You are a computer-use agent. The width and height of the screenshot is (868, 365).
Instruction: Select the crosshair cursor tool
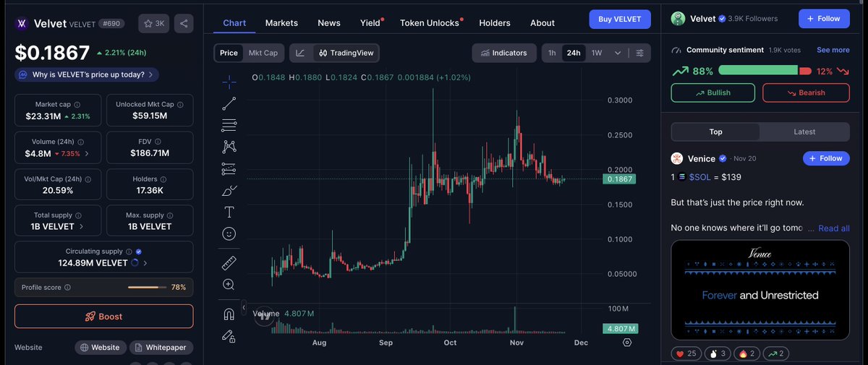[x=229, y=82]
